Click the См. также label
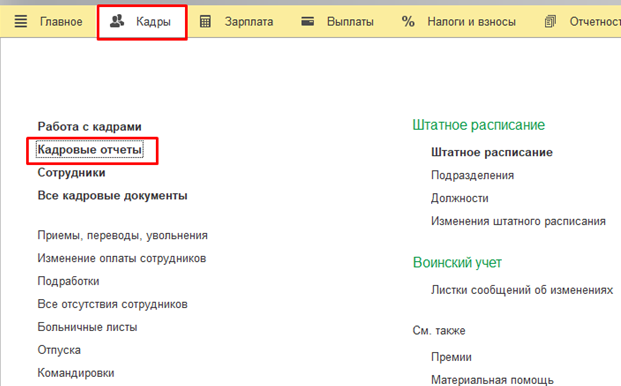Image resolution: width=621 pixels, height=386 pixels. tap(439, 331)
